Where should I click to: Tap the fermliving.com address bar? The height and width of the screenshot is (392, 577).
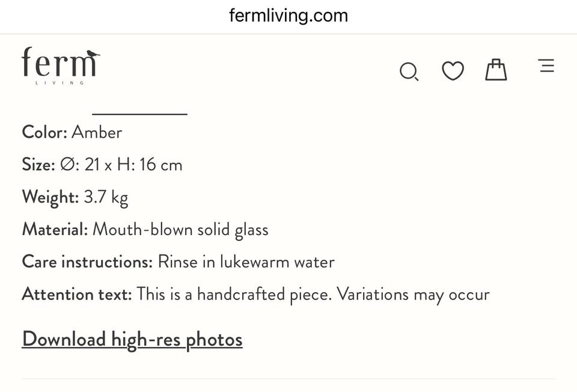pos(288,16)
